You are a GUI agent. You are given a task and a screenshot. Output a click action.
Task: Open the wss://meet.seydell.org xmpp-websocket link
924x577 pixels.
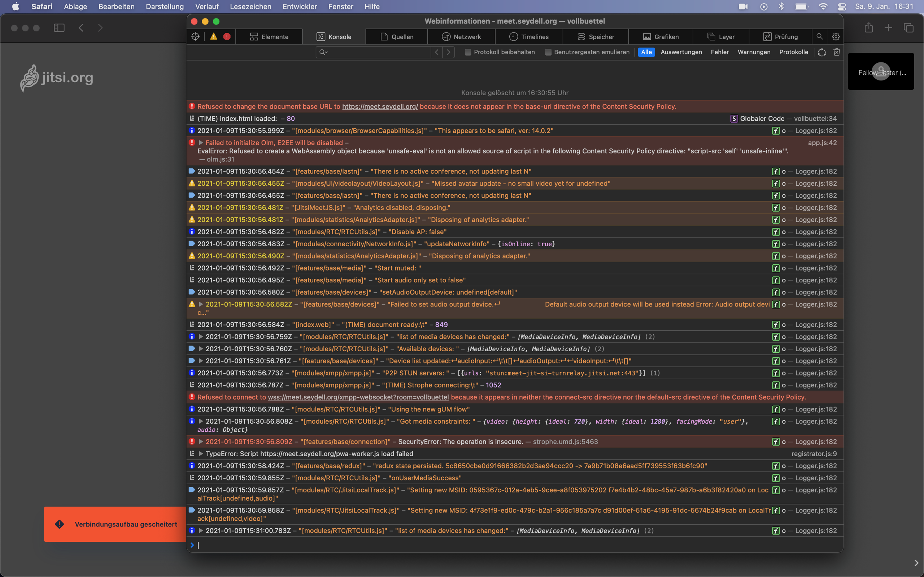[x=358, y=397]
